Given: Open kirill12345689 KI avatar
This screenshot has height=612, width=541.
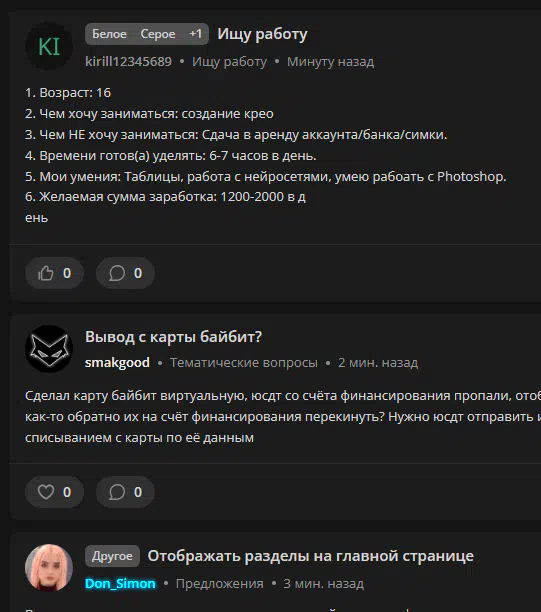Looking at the screenshot, I should click(49, 46).
